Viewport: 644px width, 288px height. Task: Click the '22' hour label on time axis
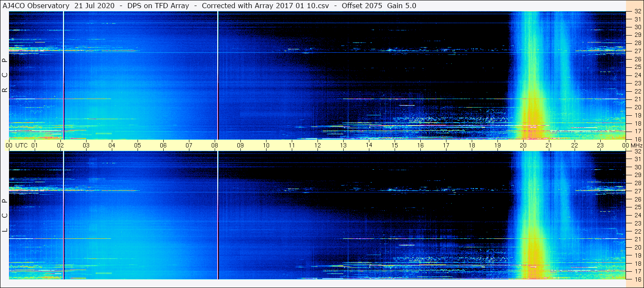(575, 145)
